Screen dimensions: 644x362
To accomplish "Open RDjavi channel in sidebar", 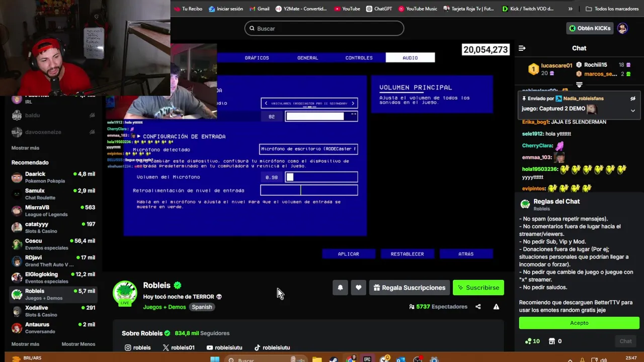I will point(53,261).
